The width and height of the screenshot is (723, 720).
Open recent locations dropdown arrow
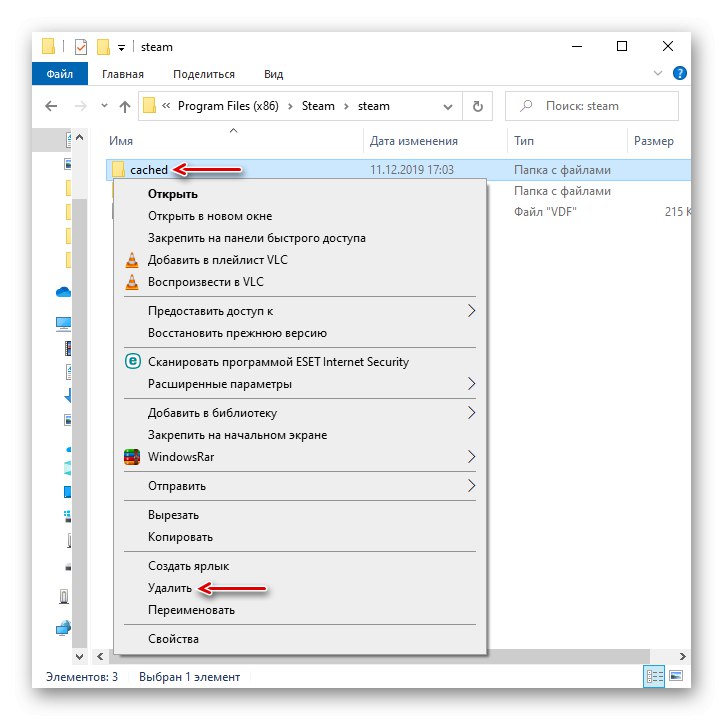(x=105, y=106)
